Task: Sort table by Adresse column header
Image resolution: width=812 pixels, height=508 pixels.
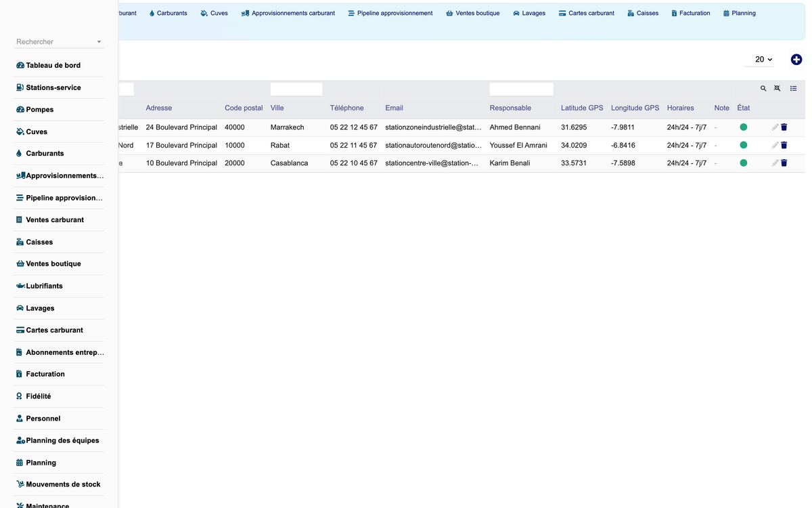Action: (x=159, y=108)
